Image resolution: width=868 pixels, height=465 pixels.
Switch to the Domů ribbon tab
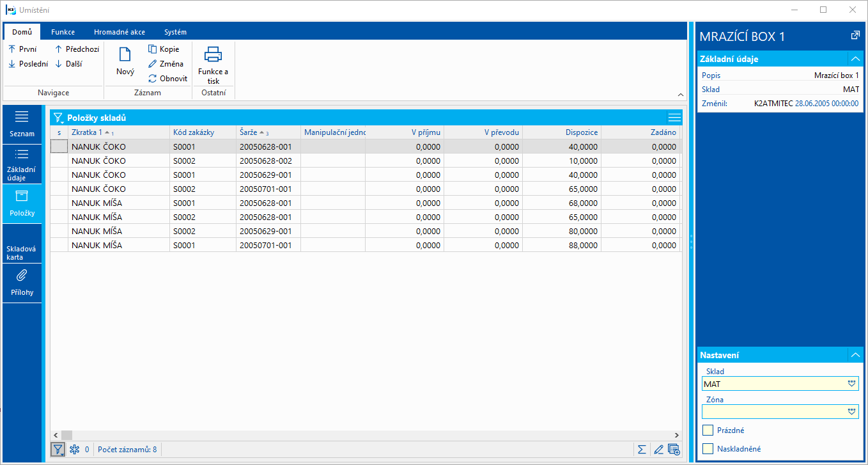click(x=22, y=32)
